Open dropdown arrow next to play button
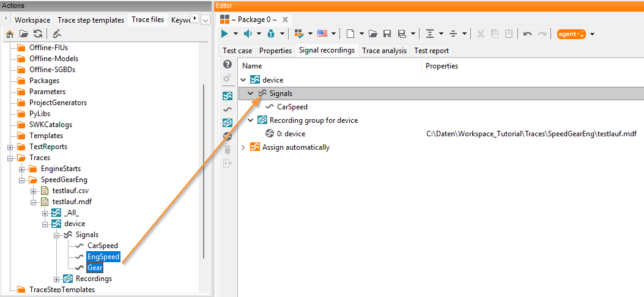The height and width of the screenshot is (297, 644). tap(235, 34)
